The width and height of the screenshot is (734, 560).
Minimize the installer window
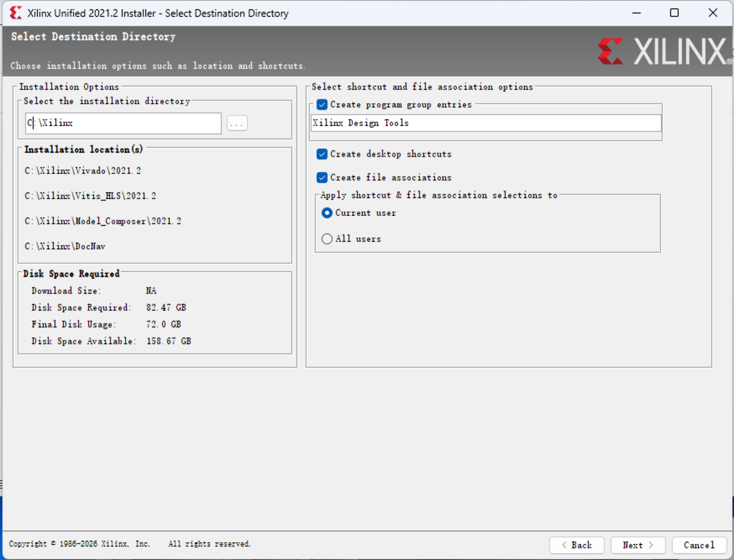point(636,13)
